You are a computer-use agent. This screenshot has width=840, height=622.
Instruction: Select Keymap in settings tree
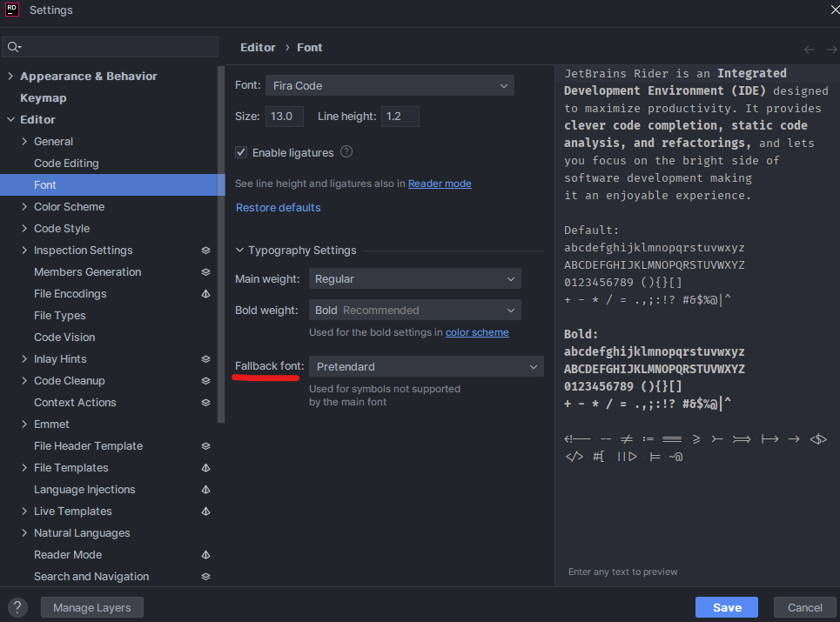click(x=44, y=98)
